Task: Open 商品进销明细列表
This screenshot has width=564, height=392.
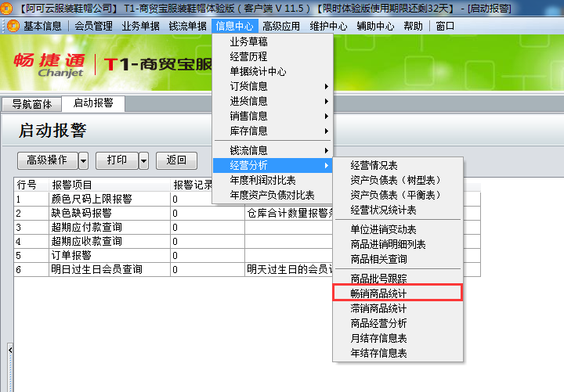Action: click(397, 244)
